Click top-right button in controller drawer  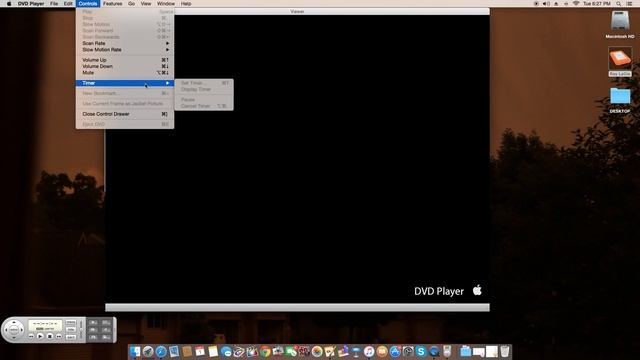pos(106,322)
